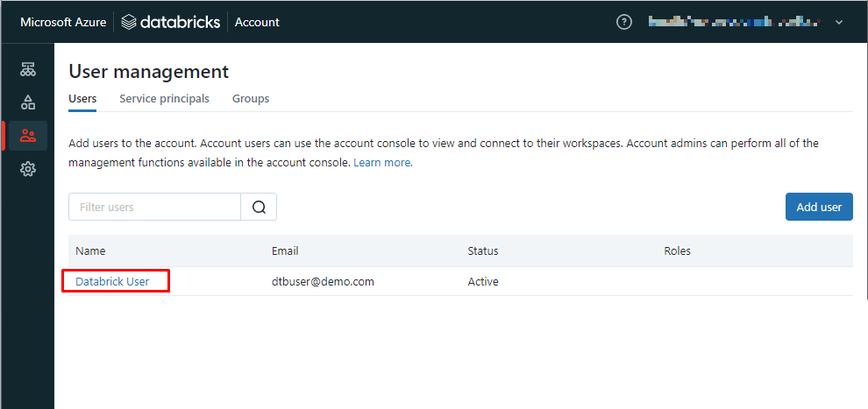The height and width of the screenshot is (409, 868).
Task: Switch to the Groups tab
Action: tap(251, 99)
